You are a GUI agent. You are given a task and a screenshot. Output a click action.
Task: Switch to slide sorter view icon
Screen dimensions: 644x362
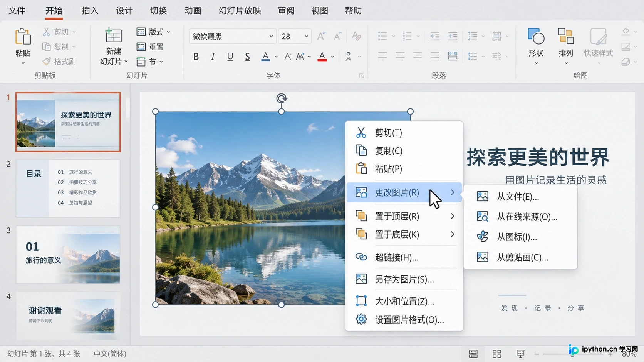pyautogui.click(x=497, y=354)
